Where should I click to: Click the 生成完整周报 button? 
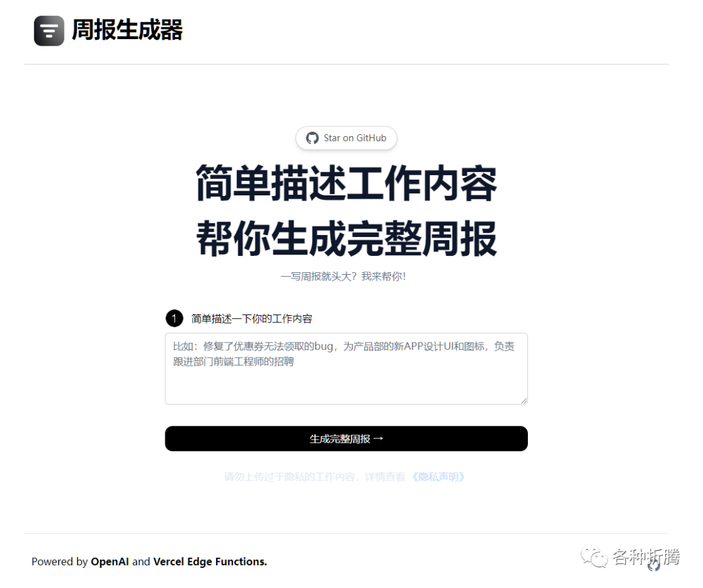pyautogui.click(x=346, y=439)
